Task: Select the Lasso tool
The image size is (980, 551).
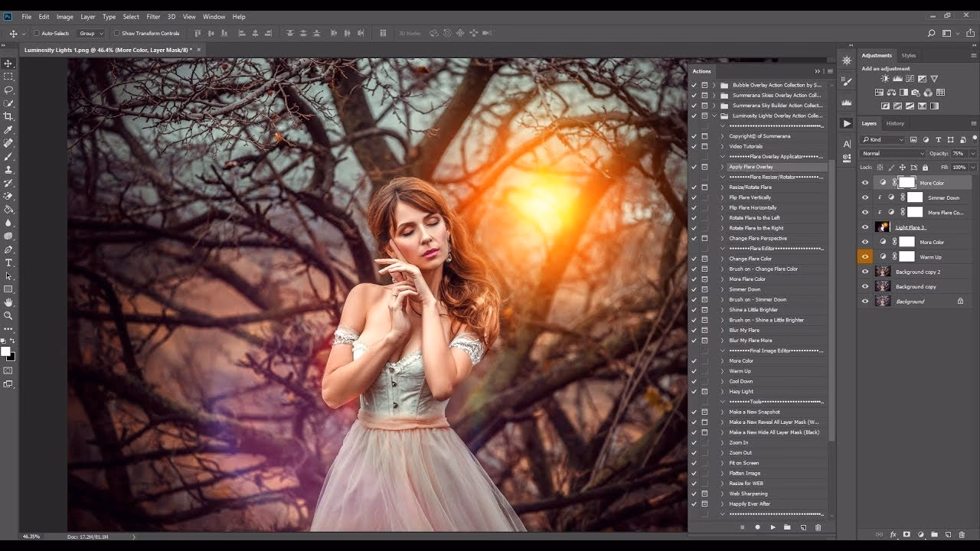Action: click(x=9, y=90)
